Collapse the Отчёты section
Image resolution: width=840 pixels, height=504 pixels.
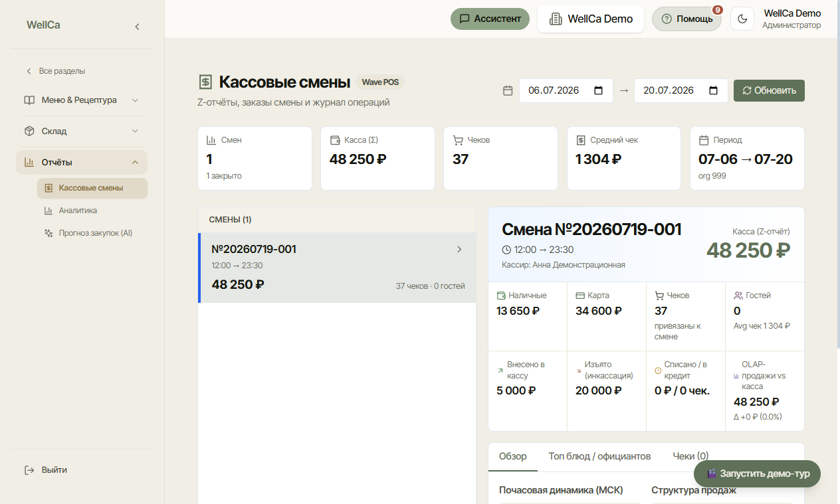[x=82, y=162]
